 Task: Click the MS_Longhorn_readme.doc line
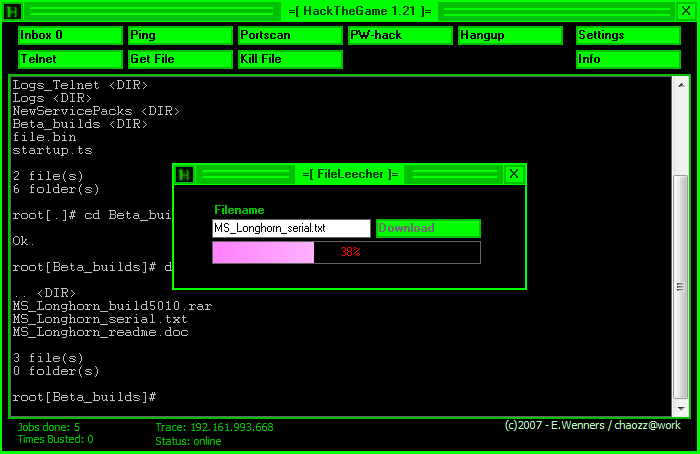click(x=100, y=332)
